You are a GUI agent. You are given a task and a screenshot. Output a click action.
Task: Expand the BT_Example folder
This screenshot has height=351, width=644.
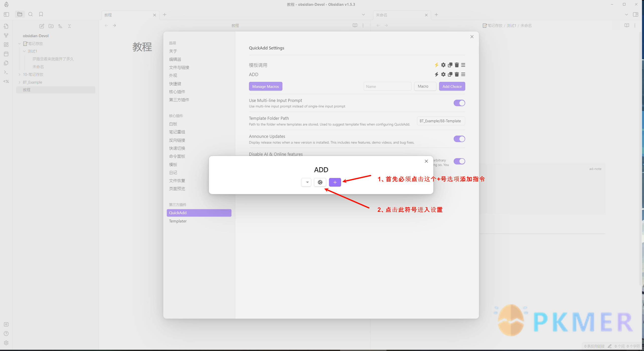(x=19, y=82)
